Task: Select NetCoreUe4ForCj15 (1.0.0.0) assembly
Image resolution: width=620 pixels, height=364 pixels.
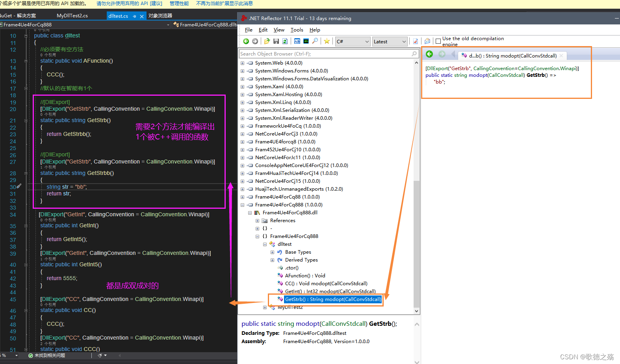Action: pos(288,181)
